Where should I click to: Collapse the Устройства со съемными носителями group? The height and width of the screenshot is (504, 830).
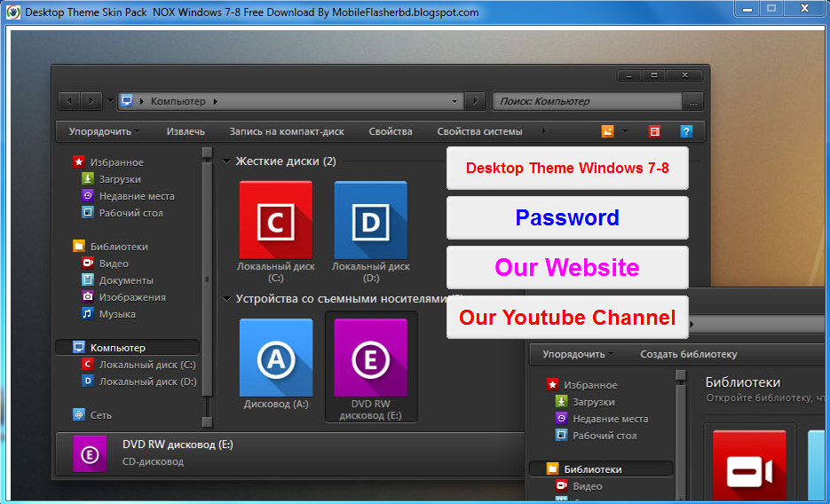click(x=226, y=299)
